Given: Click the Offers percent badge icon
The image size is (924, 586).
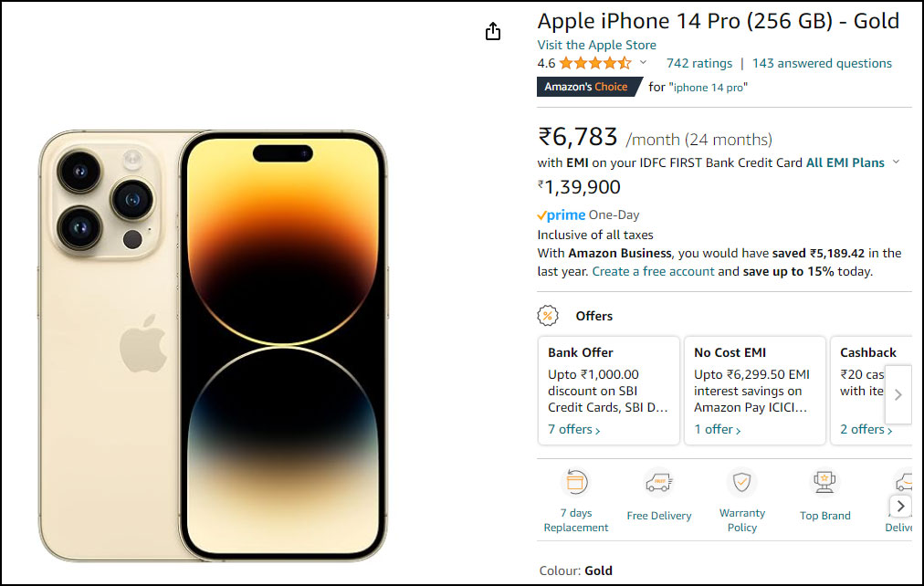Looking at the screenshot, I should (548, 316).
